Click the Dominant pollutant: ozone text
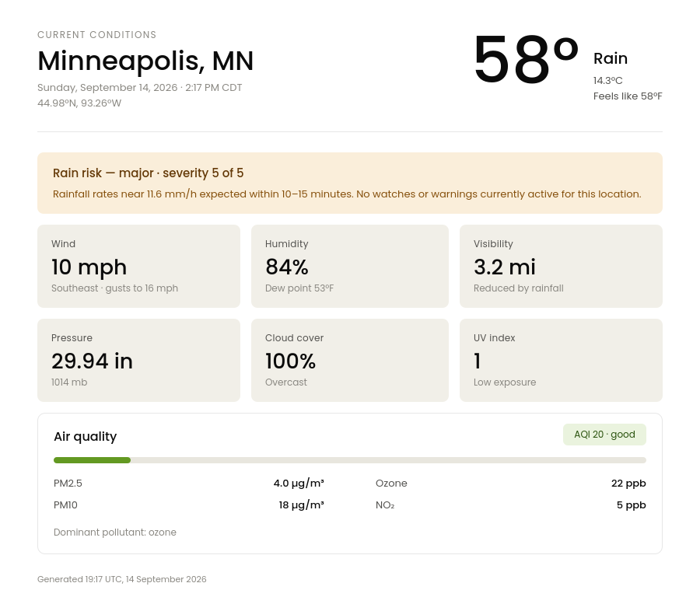700x611 pixels. pyautogui.click(x=115, y=532)
